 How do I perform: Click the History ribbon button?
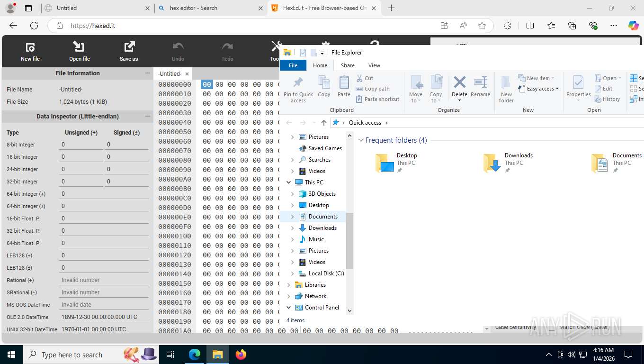[607, 99]
